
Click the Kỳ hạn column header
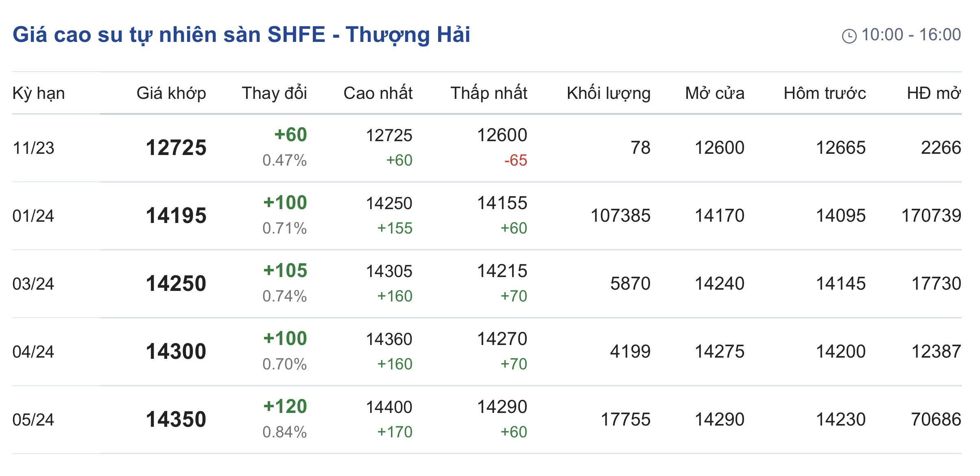click(39, 93)
